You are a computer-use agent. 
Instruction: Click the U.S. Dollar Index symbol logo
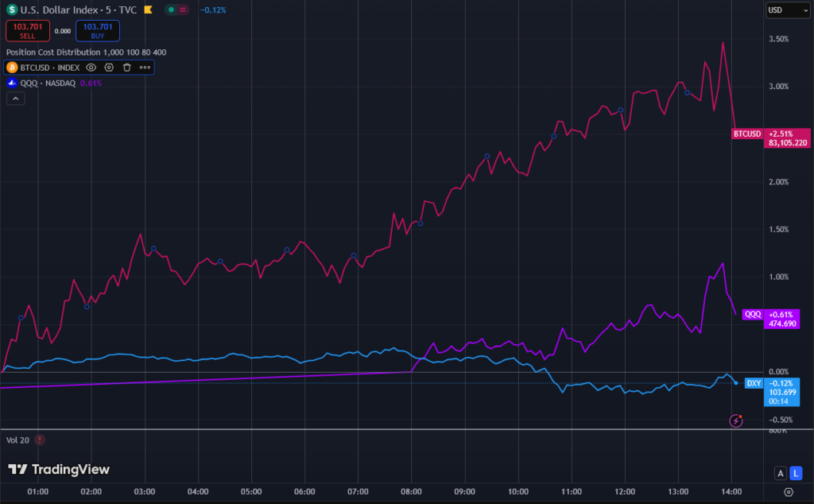click(x=11, y=9)
